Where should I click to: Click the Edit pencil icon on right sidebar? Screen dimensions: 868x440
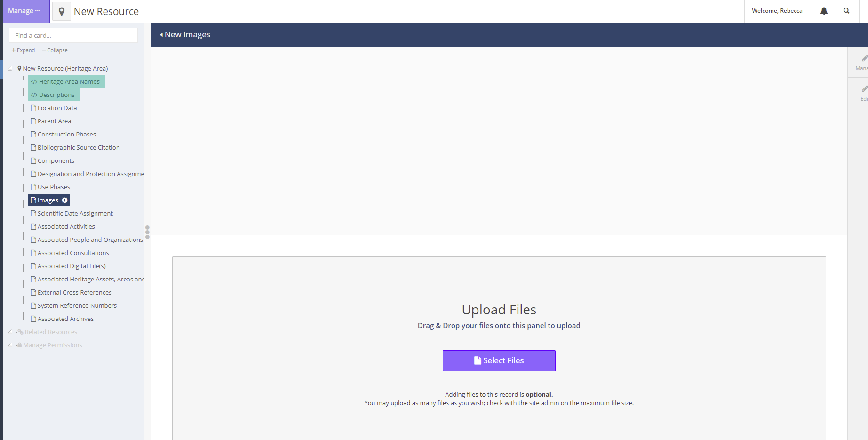(864, 89)
